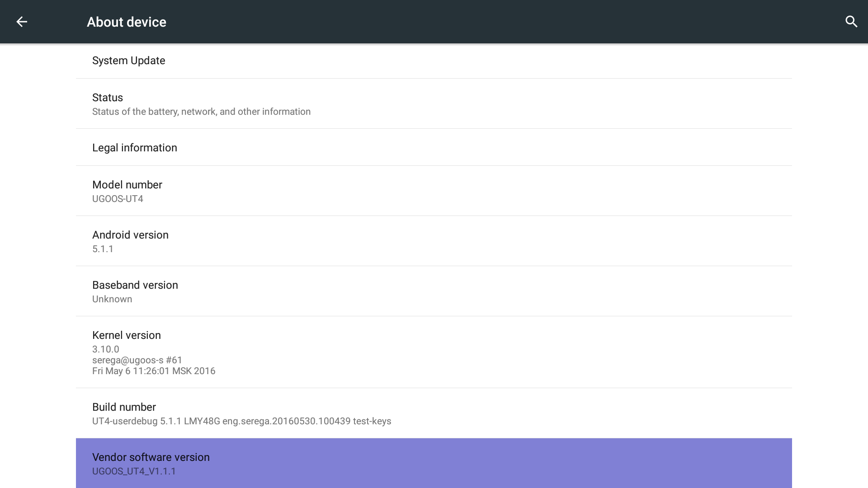
Task: Open System Update
Action: point(129,61)
